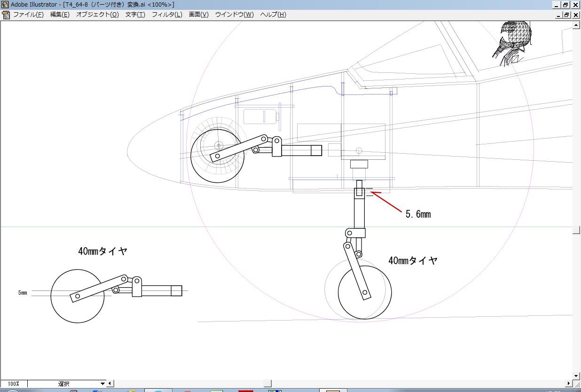
Task: Click the Adobe Illustrator application icon in title bar
Action: click(5, 5)
